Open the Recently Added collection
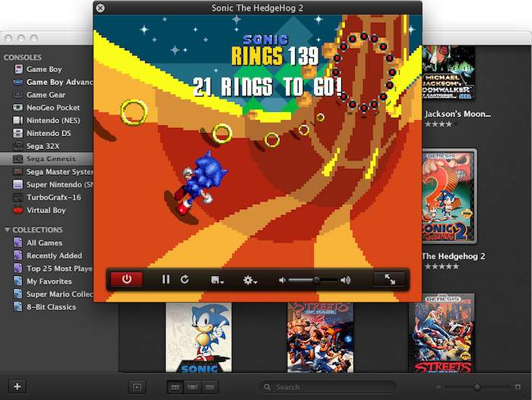 [x=54, y=256]
